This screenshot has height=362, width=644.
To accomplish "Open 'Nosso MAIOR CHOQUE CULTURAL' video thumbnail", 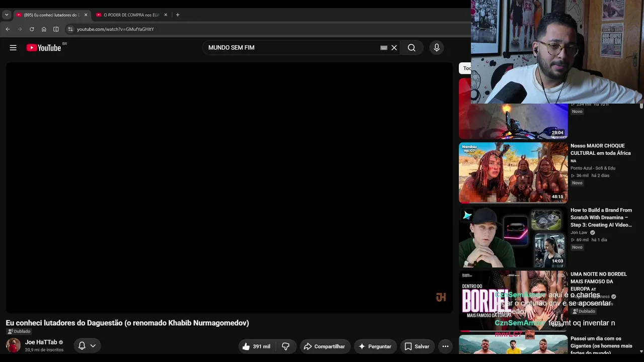I will point(513,172).
